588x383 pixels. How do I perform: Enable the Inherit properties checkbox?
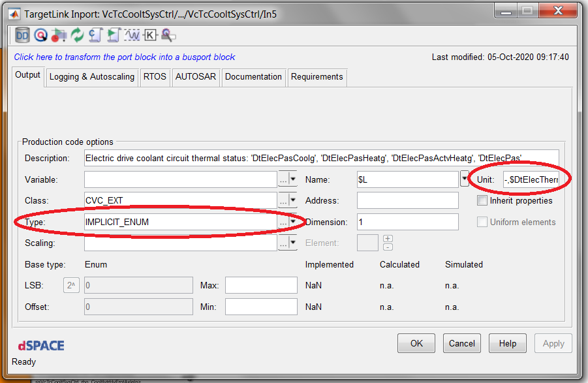tap(482, 200)
